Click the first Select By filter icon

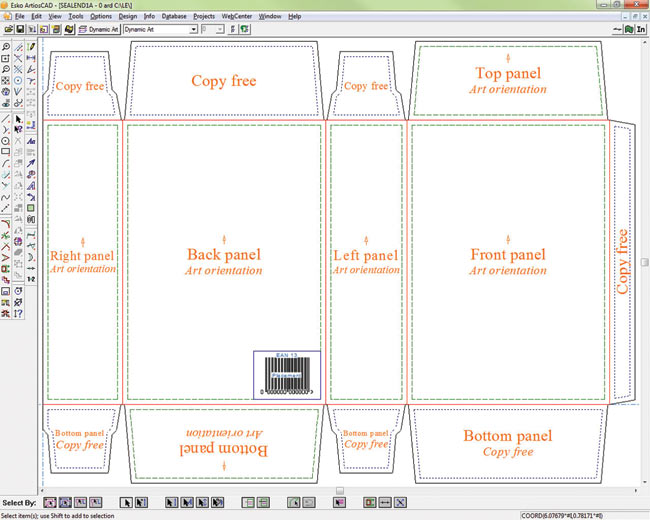(x=50, y=501)
